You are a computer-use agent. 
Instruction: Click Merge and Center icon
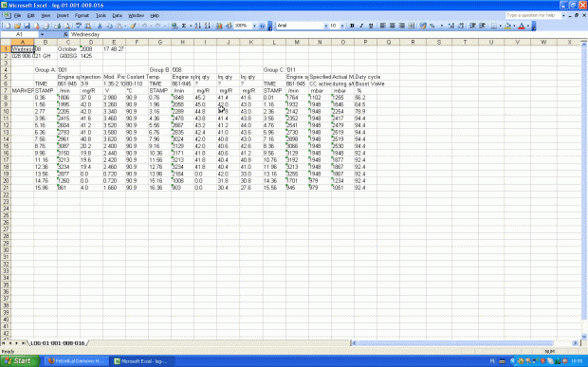tap(412, 26)
